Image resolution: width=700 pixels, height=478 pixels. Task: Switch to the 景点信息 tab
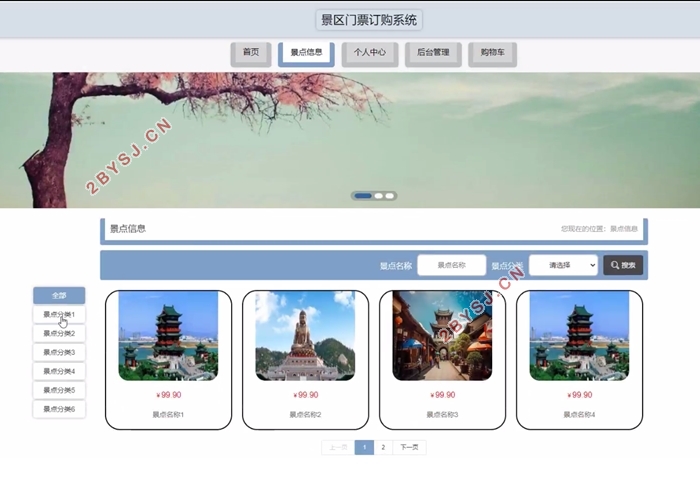[306, 52]
